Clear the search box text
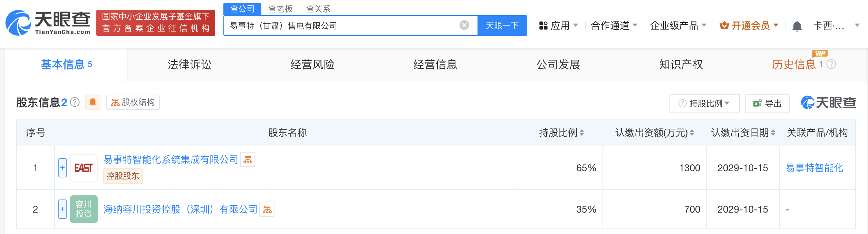868x234 pixels. point(464,25)
